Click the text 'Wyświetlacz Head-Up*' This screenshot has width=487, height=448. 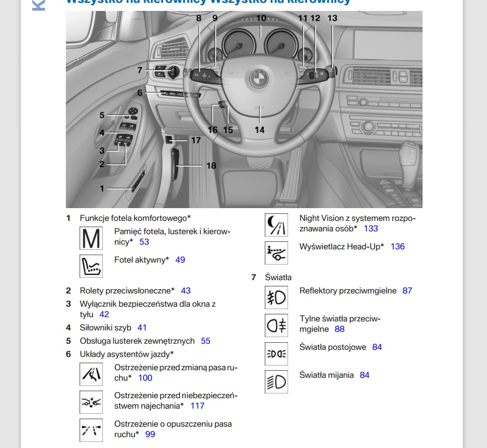click(x=342, y=247)
